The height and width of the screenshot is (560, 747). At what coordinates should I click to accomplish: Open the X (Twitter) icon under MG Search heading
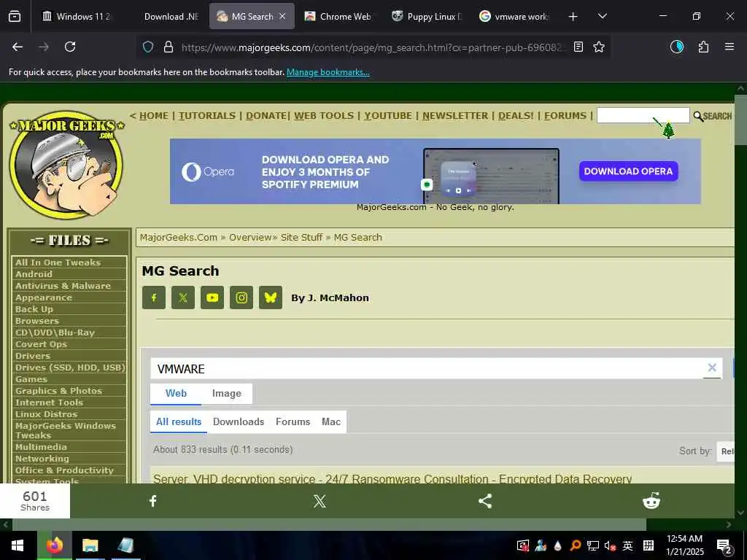click(x=183, y=297)
